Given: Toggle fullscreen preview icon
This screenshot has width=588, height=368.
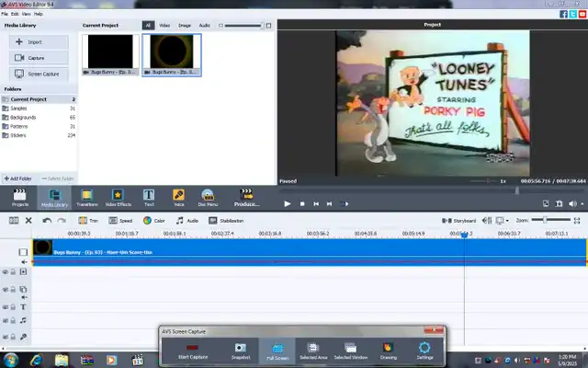Looking at the screenshot, I should (546, 203).
